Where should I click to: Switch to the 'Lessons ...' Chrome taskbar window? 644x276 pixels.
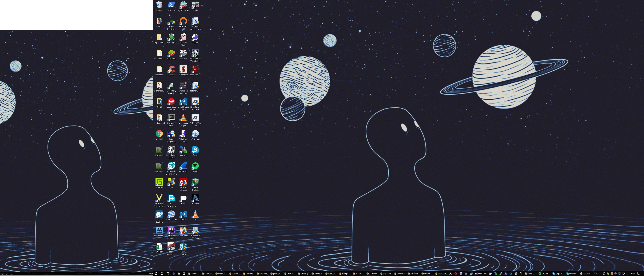(235, 273)
